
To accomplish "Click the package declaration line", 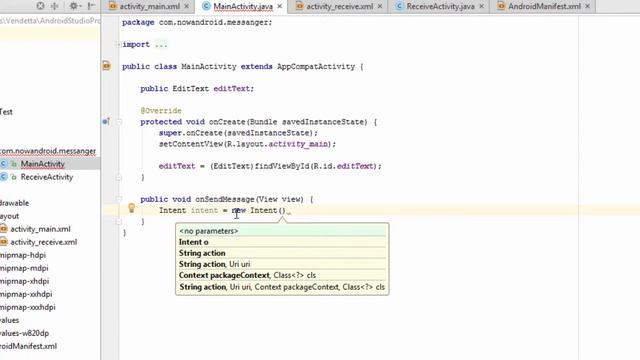I will [x=197, y=22].
